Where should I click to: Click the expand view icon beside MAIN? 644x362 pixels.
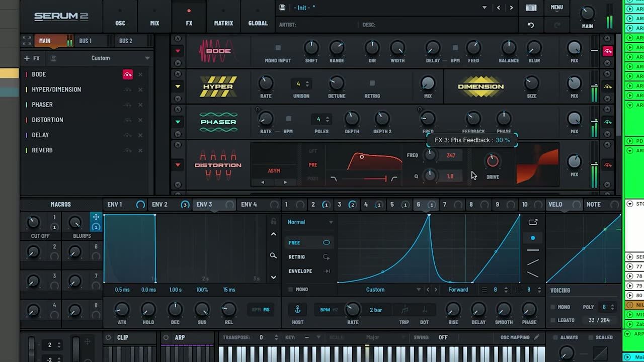pos(27,41)
